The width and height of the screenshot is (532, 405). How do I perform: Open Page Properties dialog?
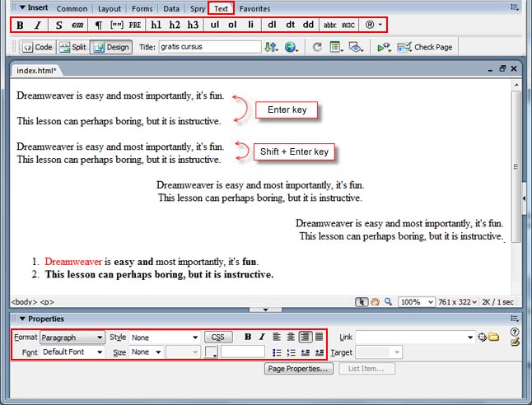(x=299, y=368)
